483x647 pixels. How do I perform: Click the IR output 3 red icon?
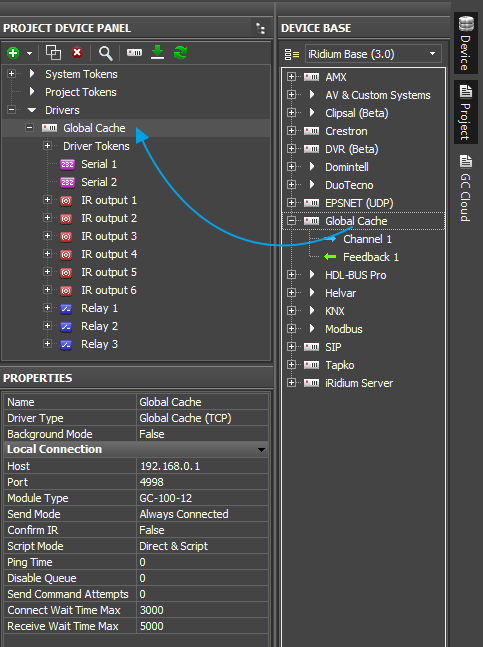point(66,236)
